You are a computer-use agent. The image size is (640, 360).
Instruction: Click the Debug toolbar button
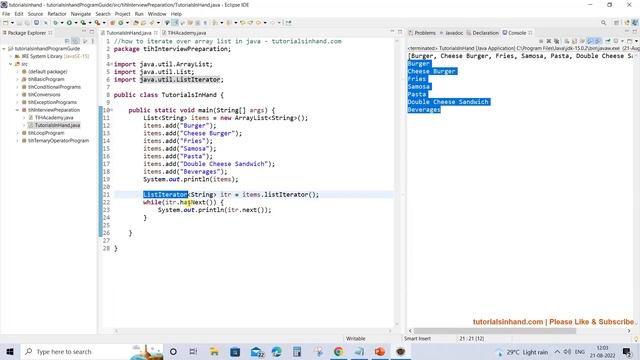tap(55, 23)
